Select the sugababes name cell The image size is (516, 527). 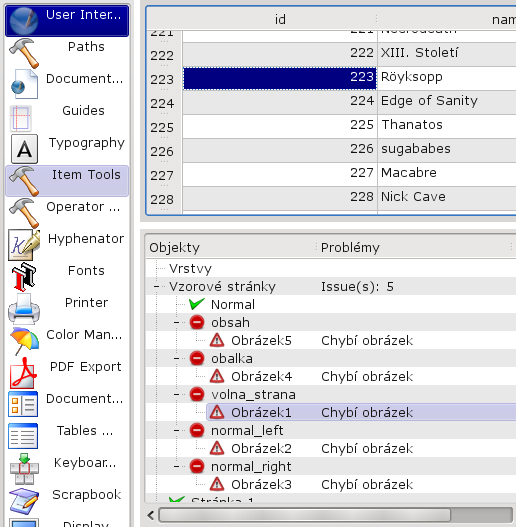click(x=447, y=151)
